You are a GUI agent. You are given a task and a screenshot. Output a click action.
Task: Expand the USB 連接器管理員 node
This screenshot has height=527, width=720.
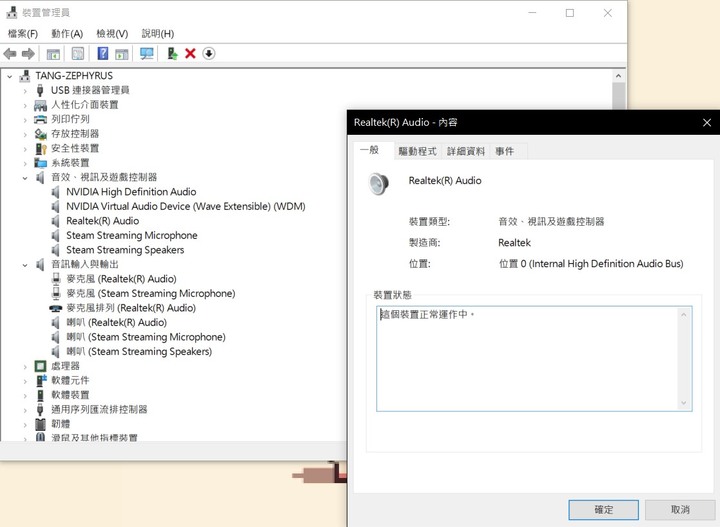(x=25, y=91)
